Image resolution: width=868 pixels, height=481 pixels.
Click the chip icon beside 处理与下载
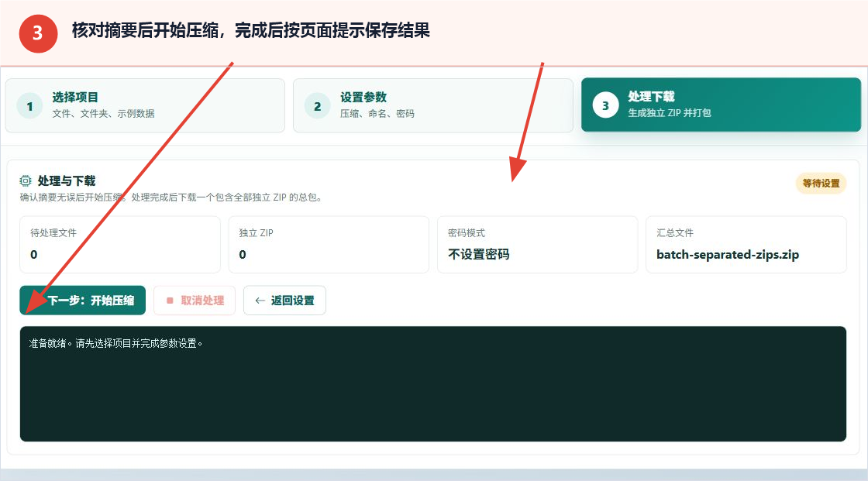[26, 181]
